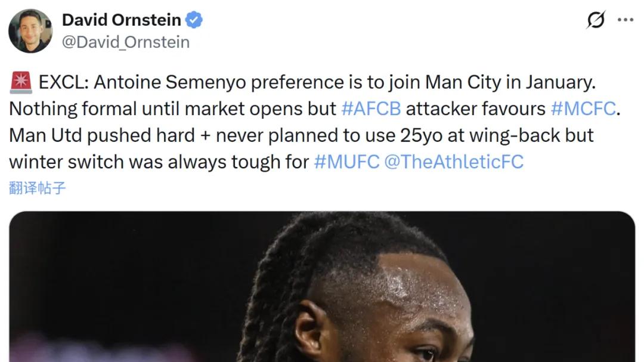Open the @TheAthleticFC mention

[x=454, y=162]
